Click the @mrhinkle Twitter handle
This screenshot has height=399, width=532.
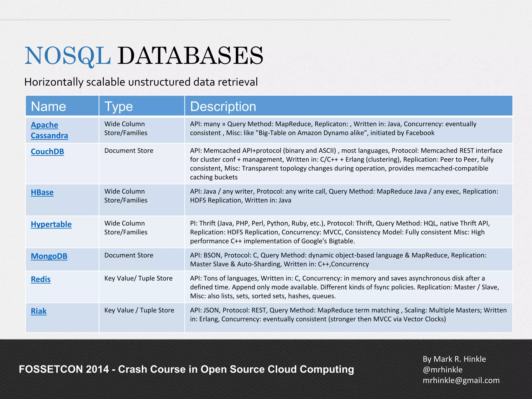[x=443, y=370]
